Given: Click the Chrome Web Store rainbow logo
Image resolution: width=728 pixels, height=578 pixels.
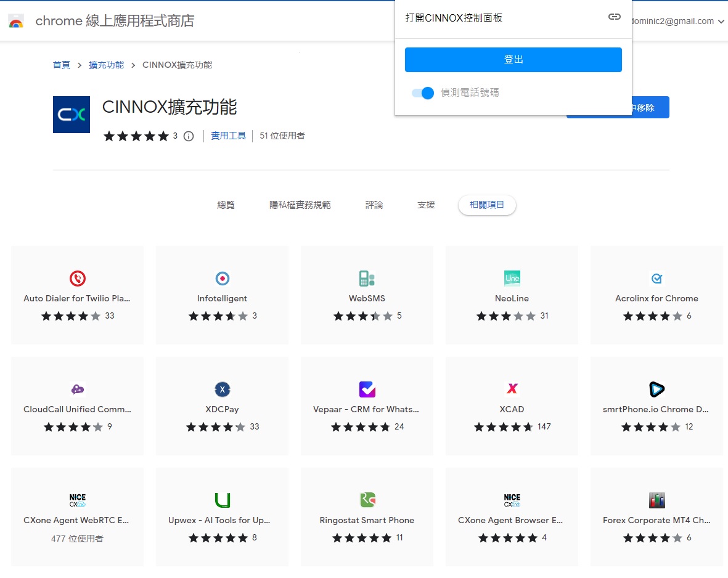Looking at the screenshot, I should 16,22.
